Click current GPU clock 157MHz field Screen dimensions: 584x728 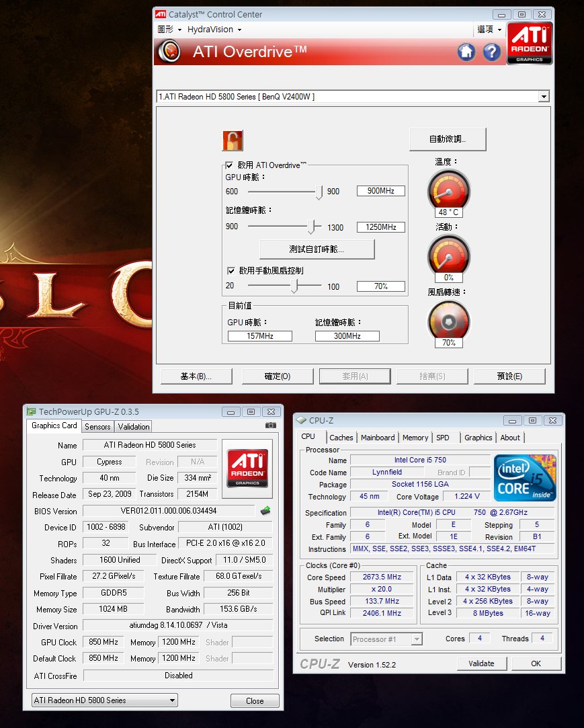pos(260,336)
